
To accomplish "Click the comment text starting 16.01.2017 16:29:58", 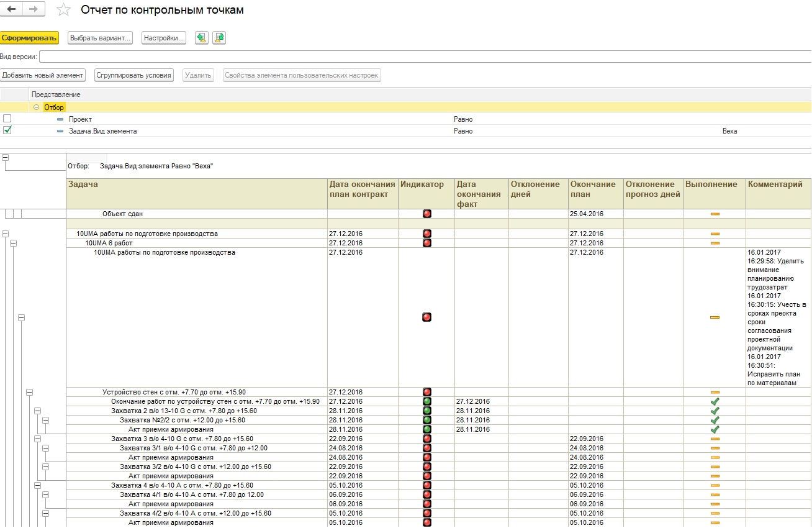I will point(778,317).
